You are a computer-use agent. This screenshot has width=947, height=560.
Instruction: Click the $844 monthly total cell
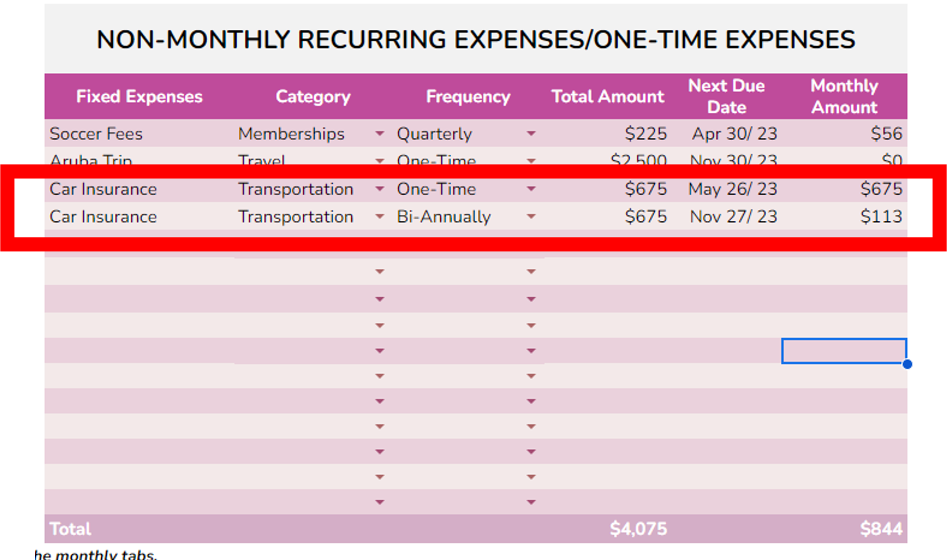click(x=881, y=529)
